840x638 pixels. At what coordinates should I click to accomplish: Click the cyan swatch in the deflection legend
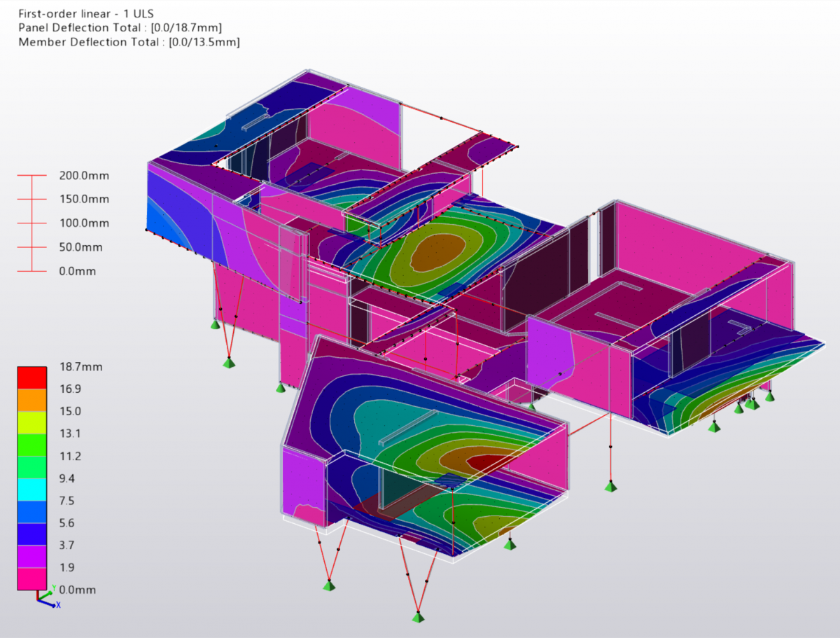(x=32, y=489)
